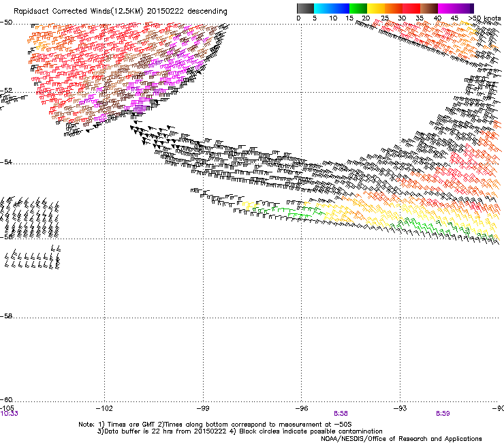The image size is (504, 443).
Task: Select the orange 25-30 knots legend color
Action: click(394, 8)
